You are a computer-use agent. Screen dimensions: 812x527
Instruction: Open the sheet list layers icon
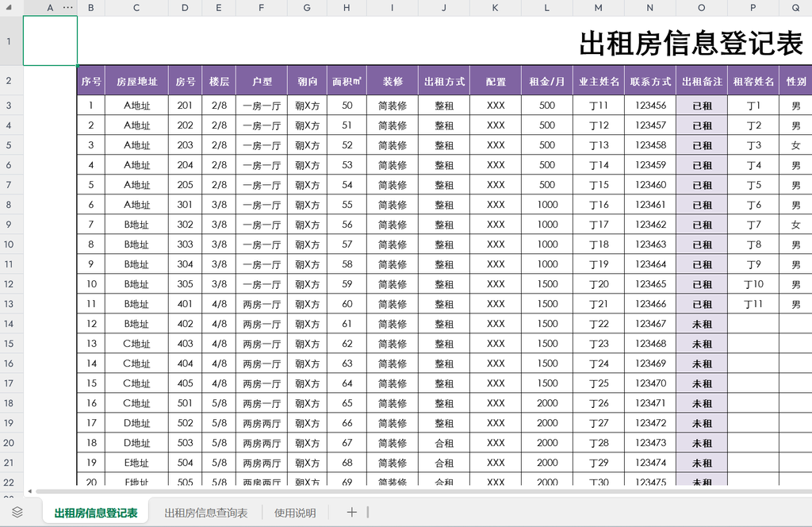tap(17, 513)
